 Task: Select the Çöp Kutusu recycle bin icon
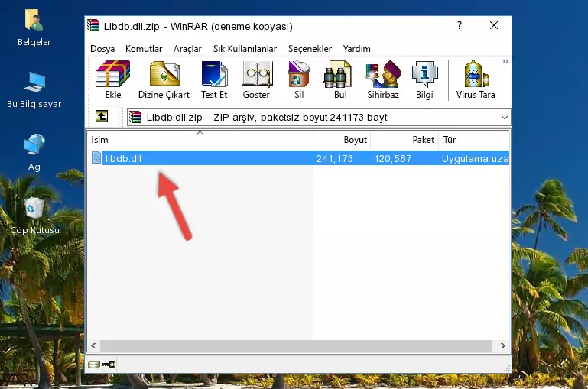[x=34, y=216]
